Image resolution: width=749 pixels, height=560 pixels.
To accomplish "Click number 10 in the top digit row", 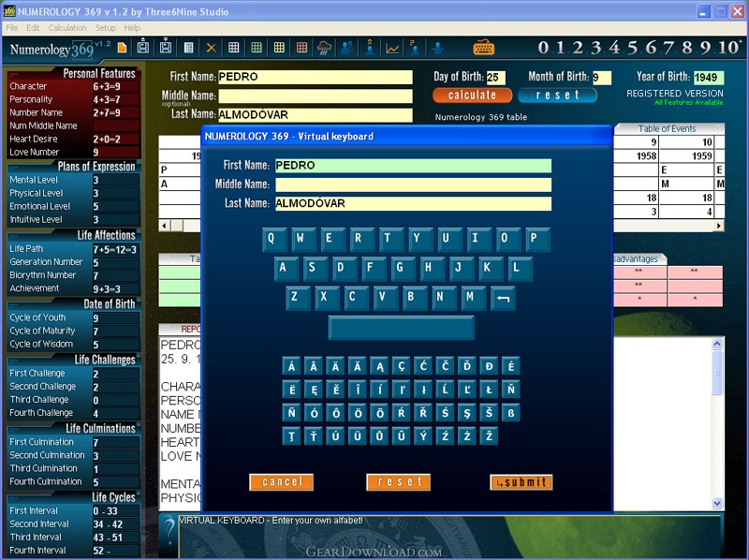I will (728, 48).
